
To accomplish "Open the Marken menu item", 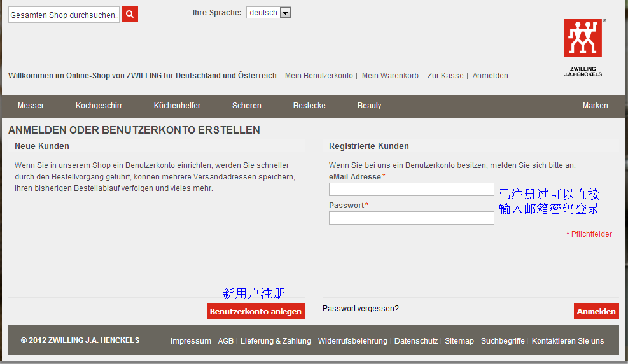I will click(595, 106).
